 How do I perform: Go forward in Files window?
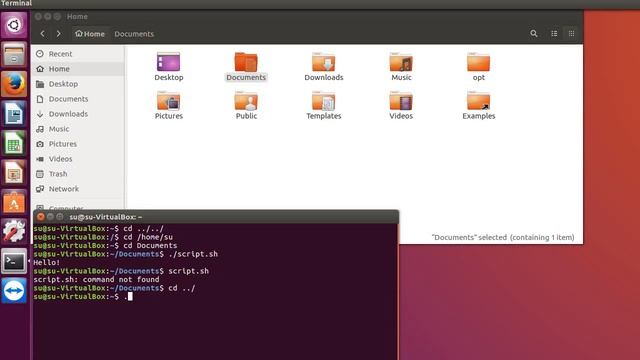point(59,34)
